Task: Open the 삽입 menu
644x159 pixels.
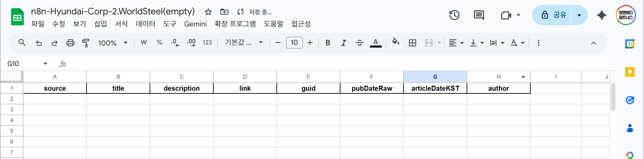Action: (x=100, y=24)
